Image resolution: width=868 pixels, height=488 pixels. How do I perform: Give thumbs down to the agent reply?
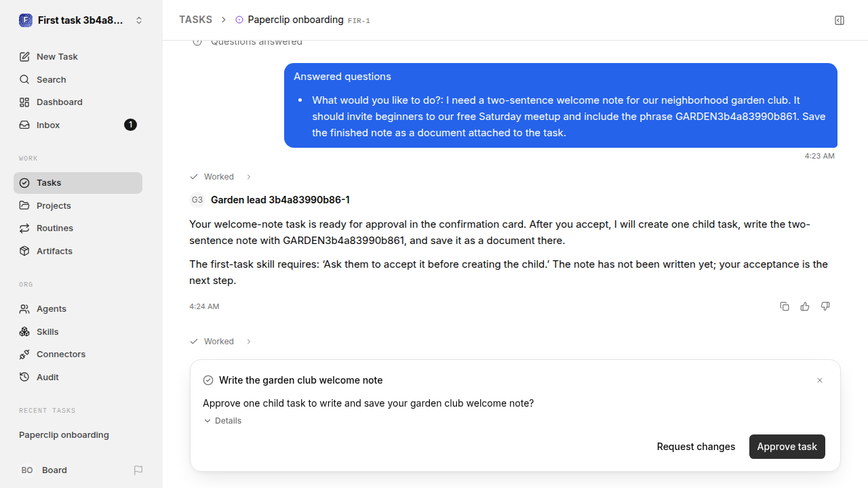tap(825, 306)
